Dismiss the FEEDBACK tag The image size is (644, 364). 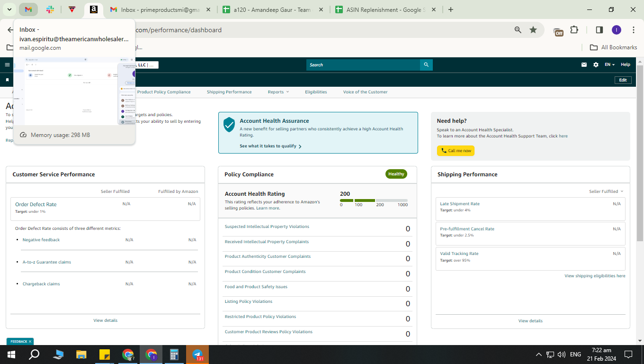coord(30,341)
